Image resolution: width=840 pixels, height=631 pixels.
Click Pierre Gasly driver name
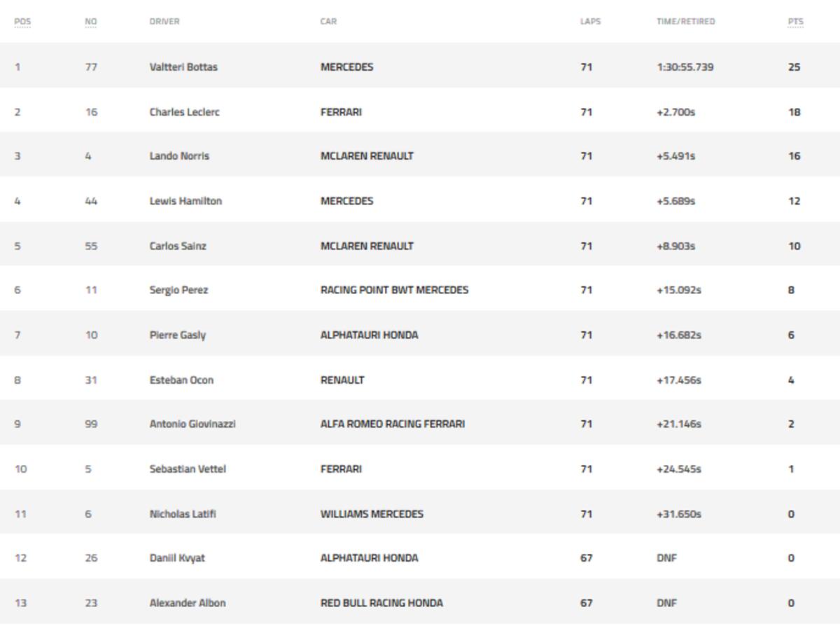[178, 335]
